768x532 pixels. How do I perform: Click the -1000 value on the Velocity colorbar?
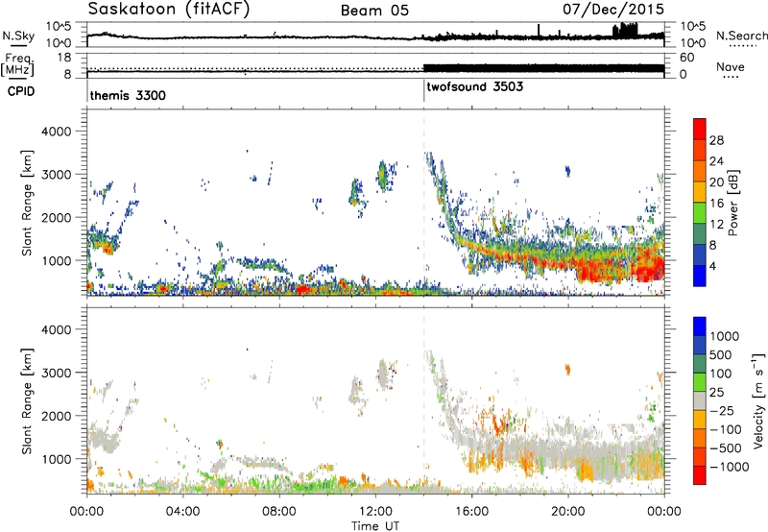tap(730, 467)
